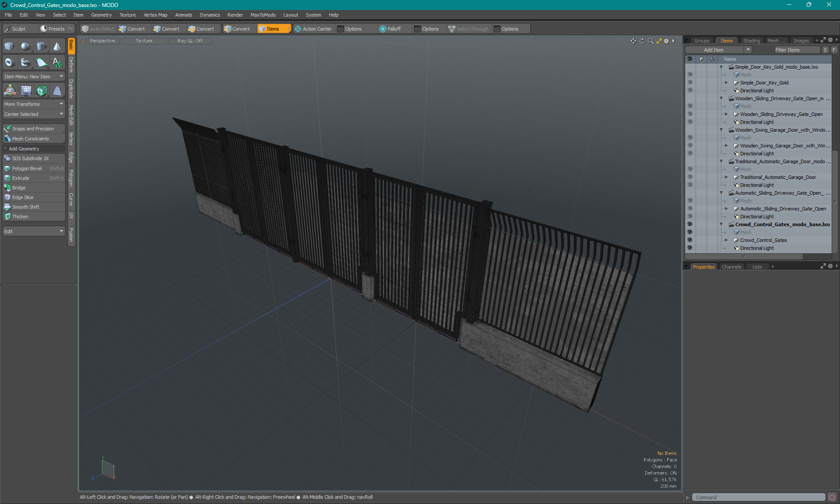Toggle visibility of Traditional_Automatic_Garage_Door item
The height and width of the screenshot is (504, 840).
coord(689,177)
